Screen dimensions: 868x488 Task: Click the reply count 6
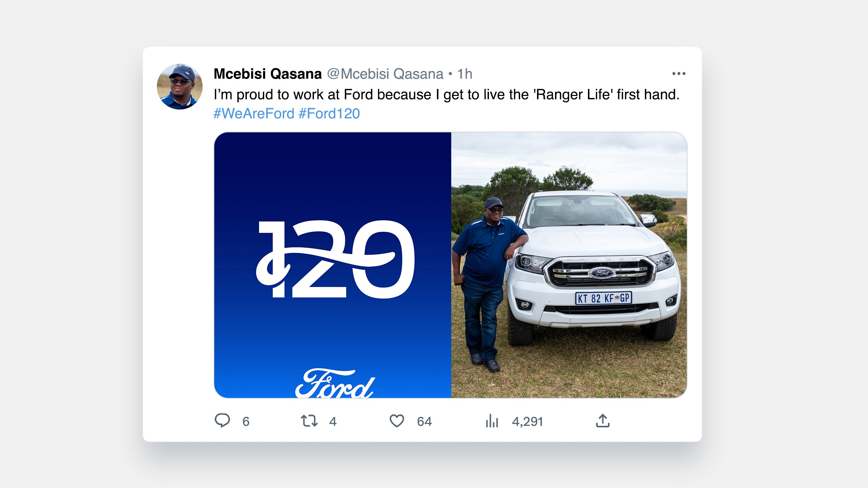[x=246, y=422]
